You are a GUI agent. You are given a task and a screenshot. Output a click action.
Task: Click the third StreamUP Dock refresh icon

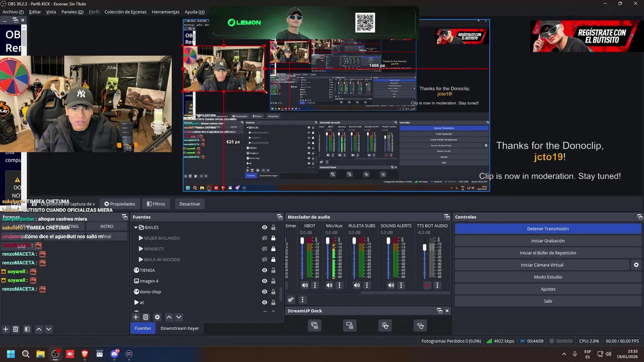coord(385,325)
